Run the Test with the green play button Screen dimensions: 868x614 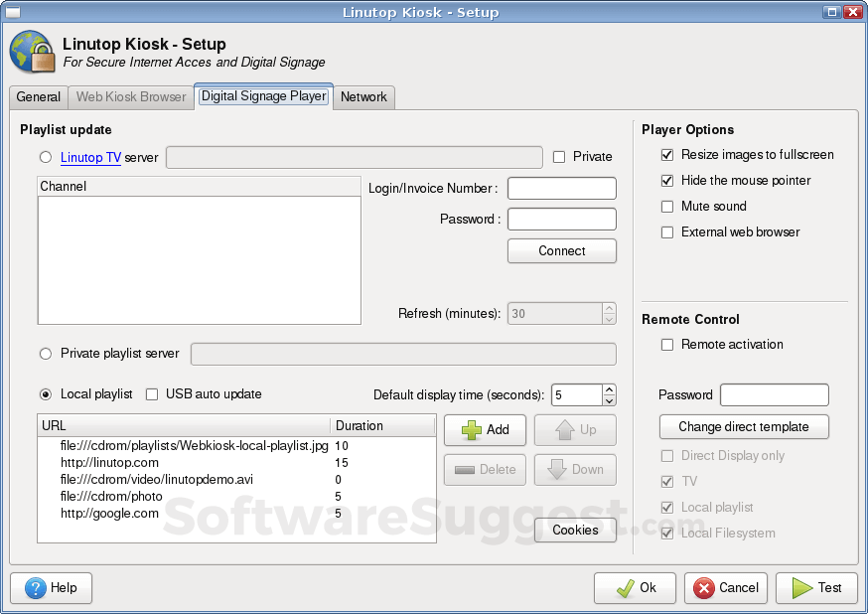816,587
